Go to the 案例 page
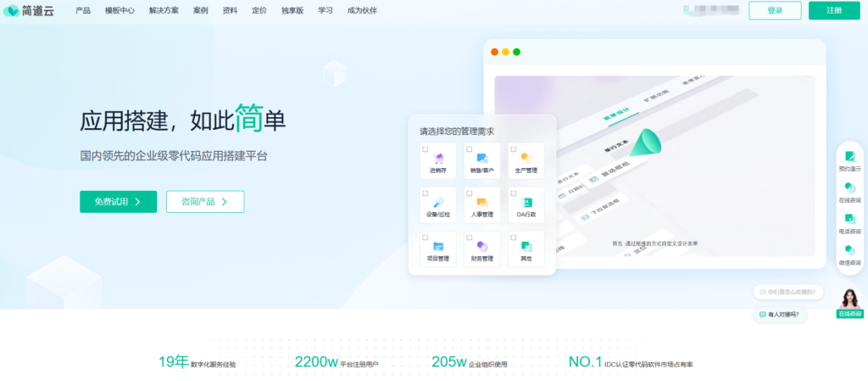Image resolution: width=868 pixels, height=381 pixels. click(200, 10)
